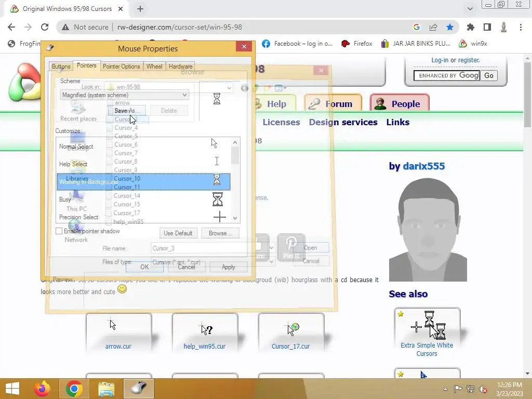The width and height of the screenshot is (532, 399).
Task: Select Normal Select in Customize list
Action: tap(144, 146)
